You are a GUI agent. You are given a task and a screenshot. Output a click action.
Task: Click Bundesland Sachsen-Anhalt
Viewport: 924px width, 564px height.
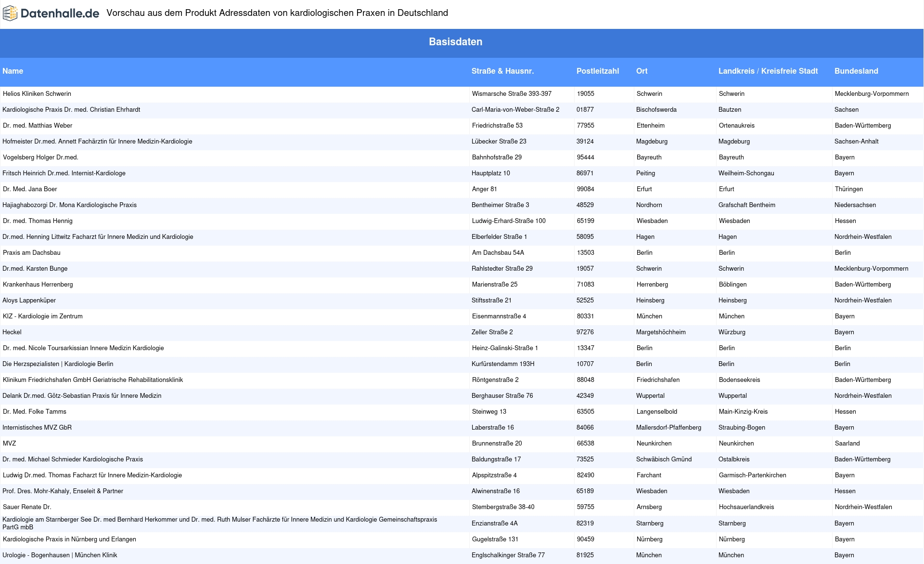pos(857,142)
